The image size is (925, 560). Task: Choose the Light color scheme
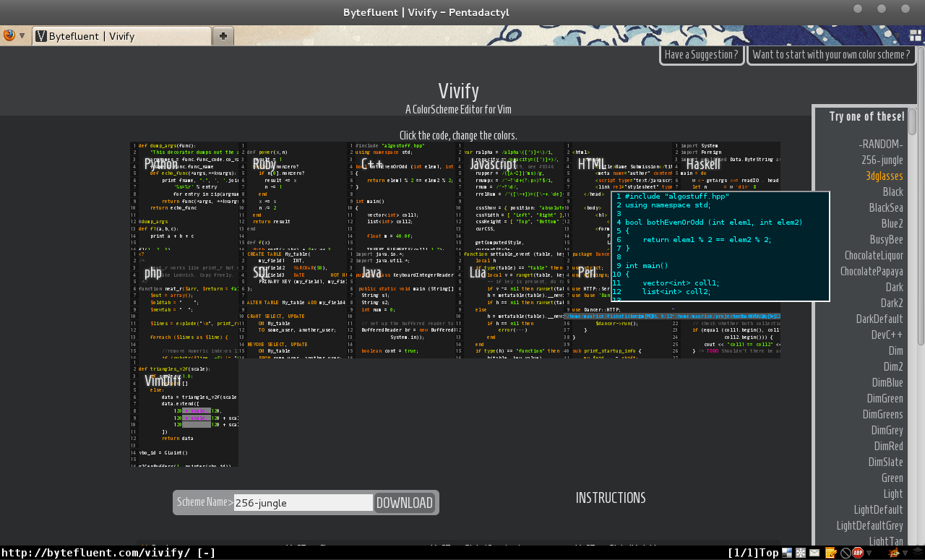coord(893,494)
